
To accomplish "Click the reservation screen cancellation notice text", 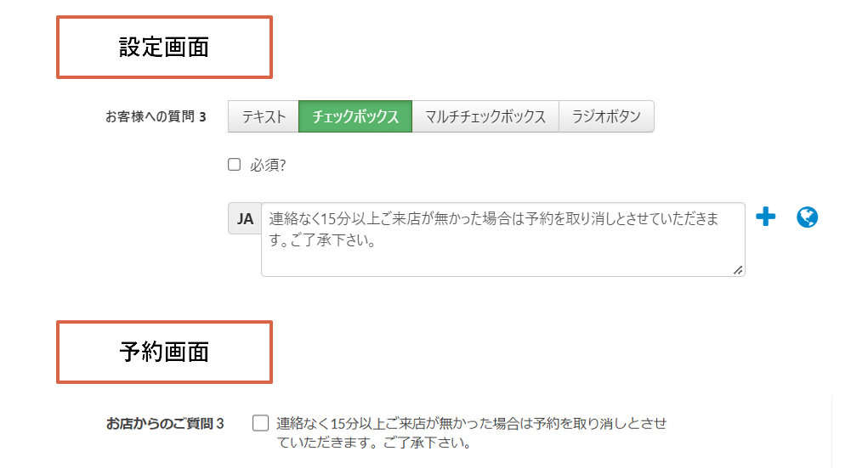I will click(x=472, y=432).
